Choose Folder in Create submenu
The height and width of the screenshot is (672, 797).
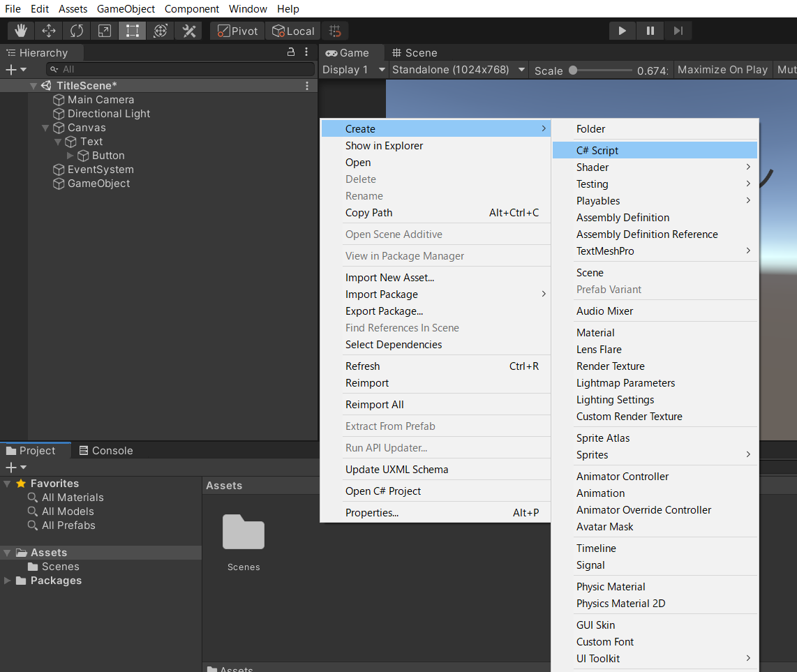[x=655, y=129]
